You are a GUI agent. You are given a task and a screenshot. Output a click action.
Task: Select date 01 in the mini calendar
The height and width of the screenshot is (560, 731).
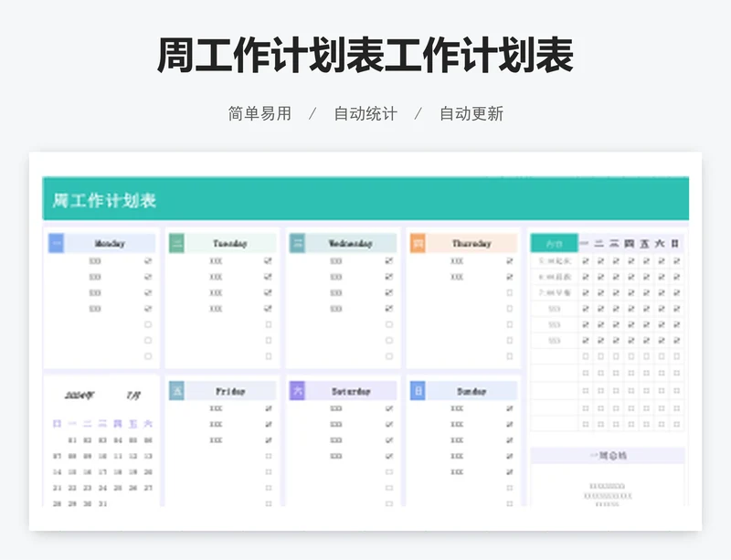tap(72, 440)
